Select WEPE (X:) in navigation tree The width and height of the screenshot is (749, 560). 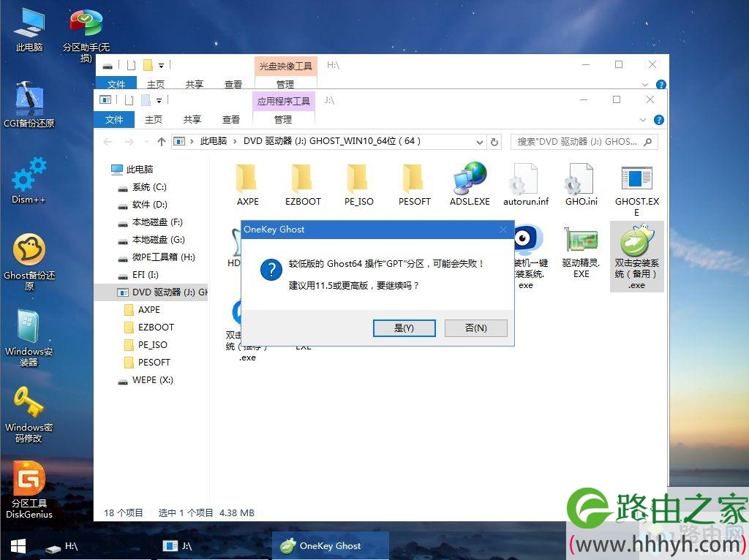[x=146, y=380]
